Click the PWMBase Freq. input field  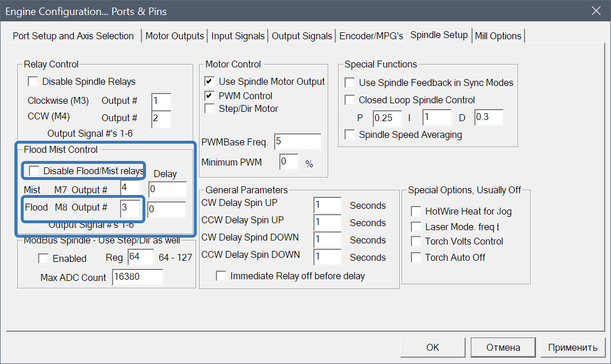[297, 141]
